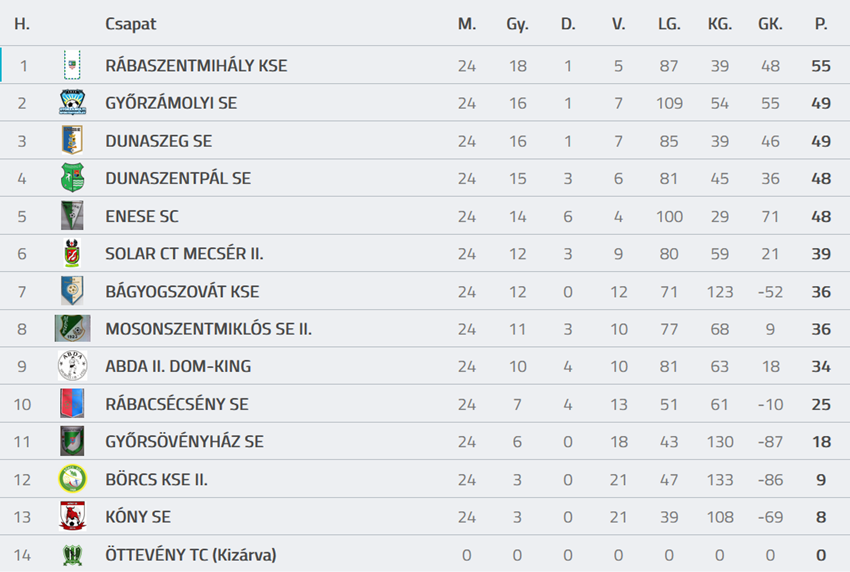Viewport: 850px width, 572px height.
Task: Click the Kóny SE red club logo
Action: [x=72, y=517]
